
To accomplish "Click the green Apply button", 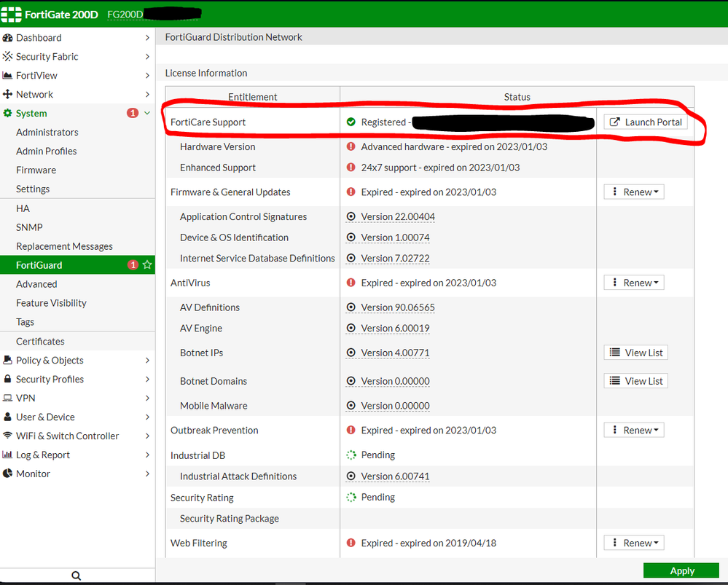I will [x=681, y=570].
